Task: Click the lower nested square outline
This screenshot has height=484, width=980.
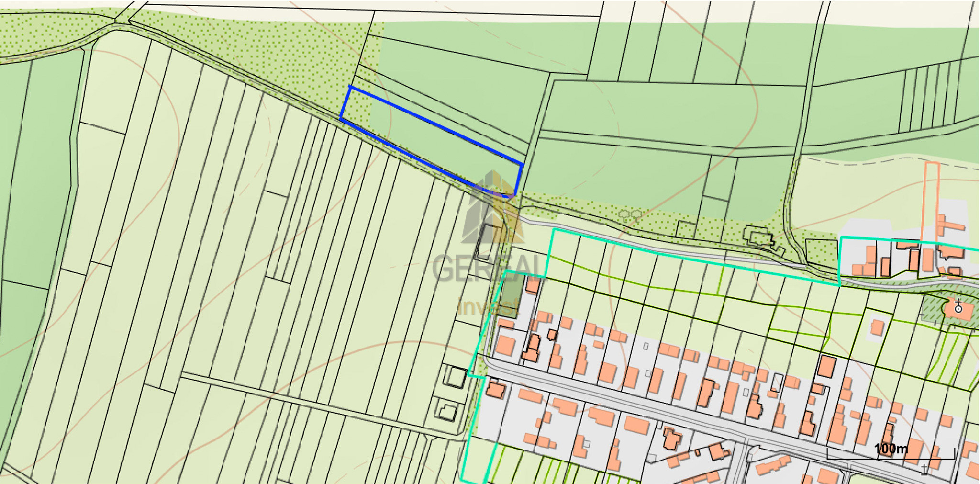Action: [x=447, y=410]
